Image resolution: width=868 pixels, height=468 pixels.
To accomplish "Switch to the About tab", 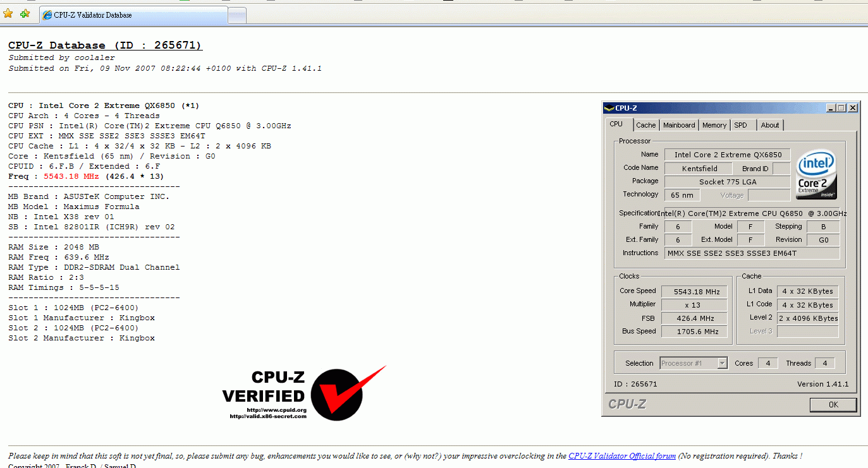I will [770, 125].
